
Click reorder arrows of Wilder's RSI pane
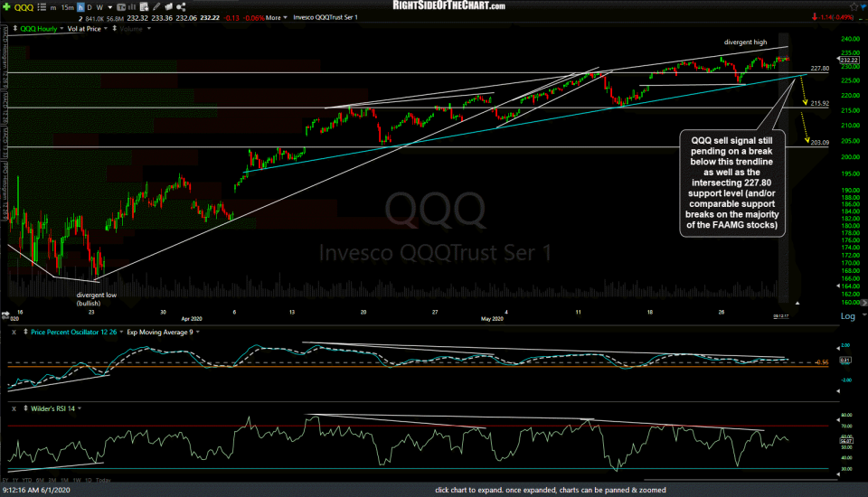click(x=25, y=408)
